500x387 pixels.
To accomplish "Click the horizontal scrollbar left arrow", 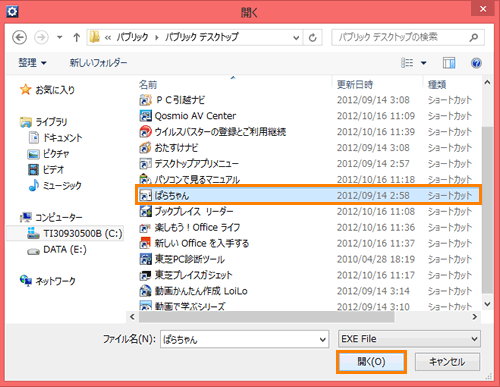I will coord(132,317).
